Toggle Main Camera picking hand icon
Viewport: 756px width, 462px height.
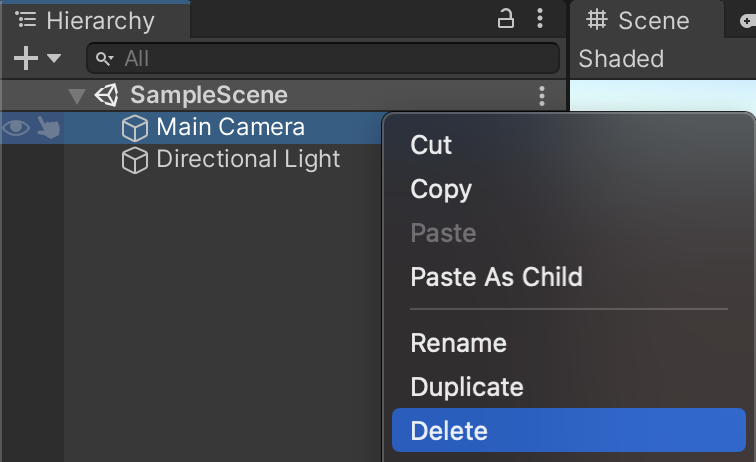tap(47, 128)
